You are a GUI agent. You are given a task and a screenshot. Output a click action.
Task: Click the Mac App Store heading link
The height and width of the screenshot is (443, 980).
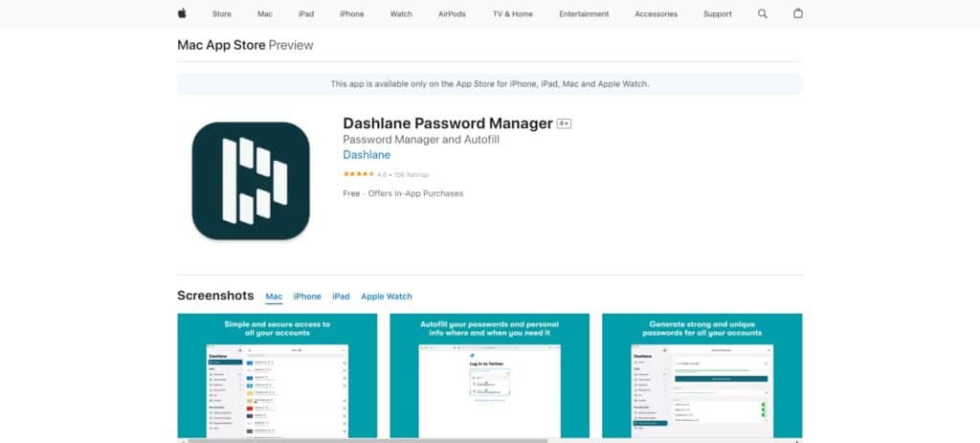[221, 45]
